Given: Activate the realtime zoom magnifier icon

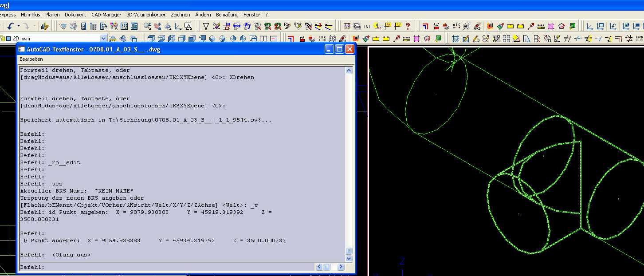Looking at the screenshot, I should tap(147, 26).
